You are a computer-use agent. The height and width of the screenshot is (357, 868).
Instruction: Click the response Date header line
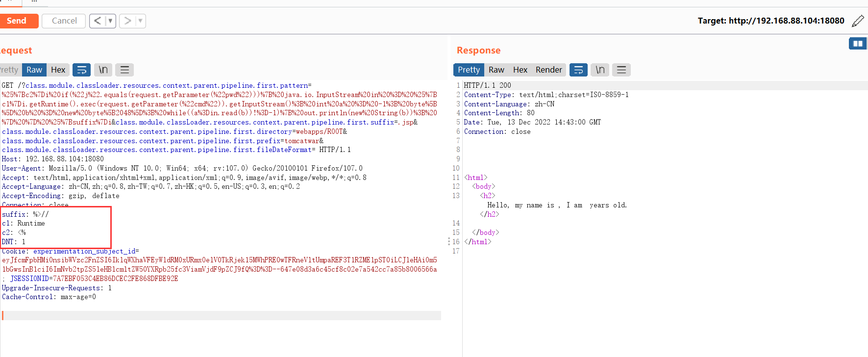532,122
